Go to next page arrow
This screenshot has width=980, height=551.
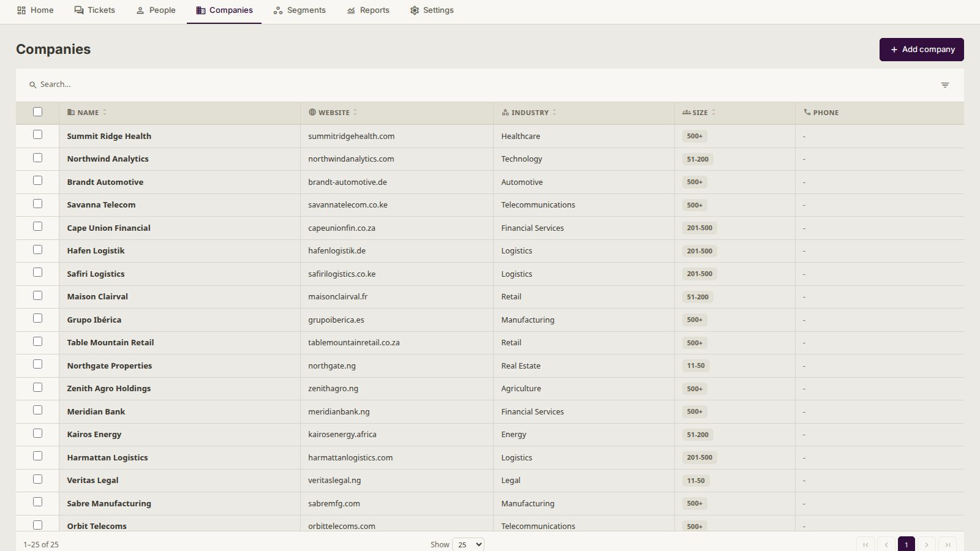(927, 544)
